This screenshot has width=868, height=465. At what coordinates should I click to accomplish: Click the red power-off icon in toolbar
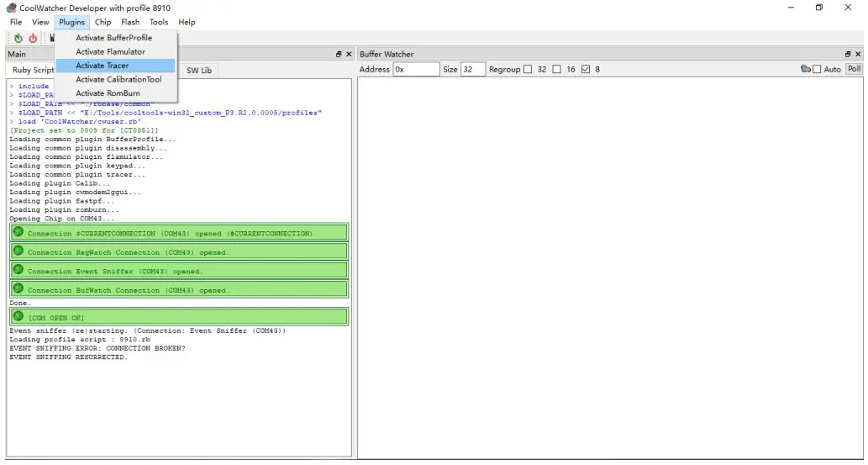[33, 38]
